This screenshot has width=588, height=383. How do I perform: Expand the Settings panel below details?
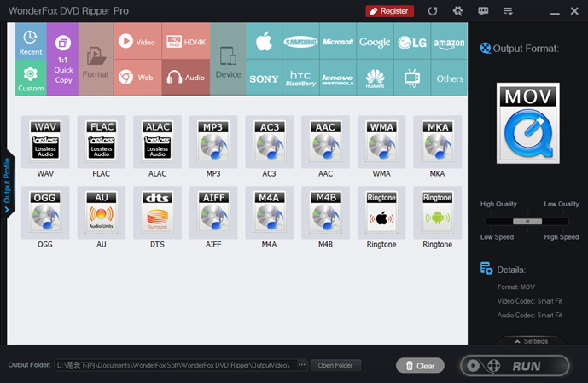(529, 341)
